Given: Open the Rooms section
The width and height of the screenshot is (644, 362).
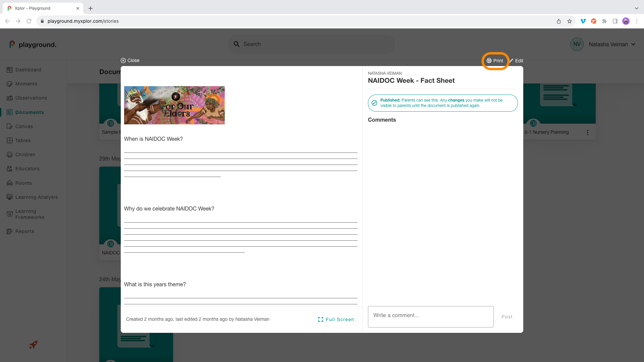Looking at the screenshot, I should pyautogui.click(x=23, y=183).
